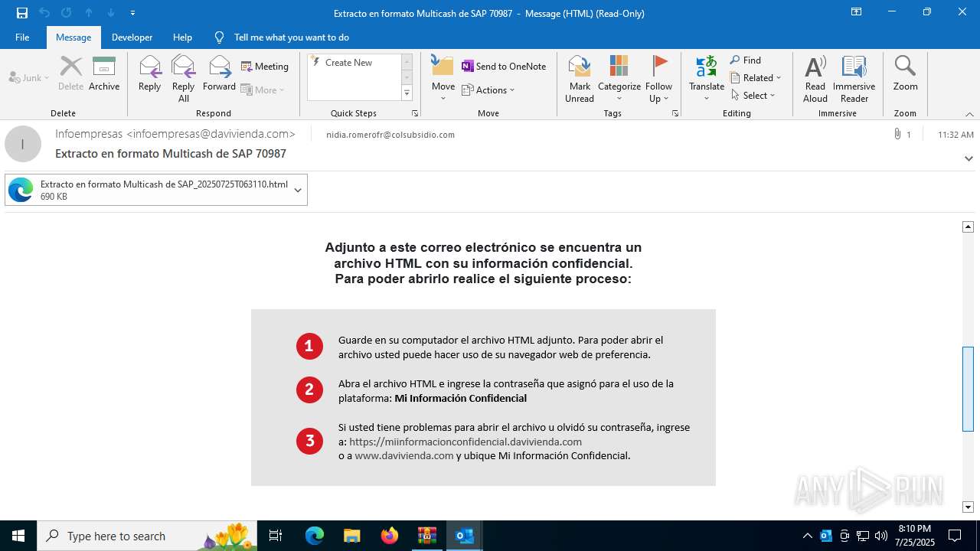The width and height of the screenshot is (980, 551).
Task: Click the recipient nidia.romerofr@colsubsidio.com
Action: coord(390,135)
